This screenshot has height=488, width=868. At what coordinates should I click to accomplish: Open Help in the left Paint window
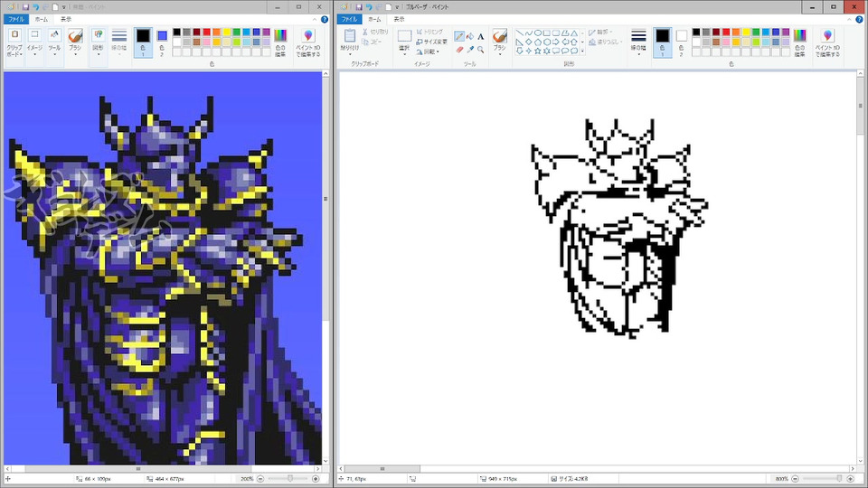tap(325, 19)
